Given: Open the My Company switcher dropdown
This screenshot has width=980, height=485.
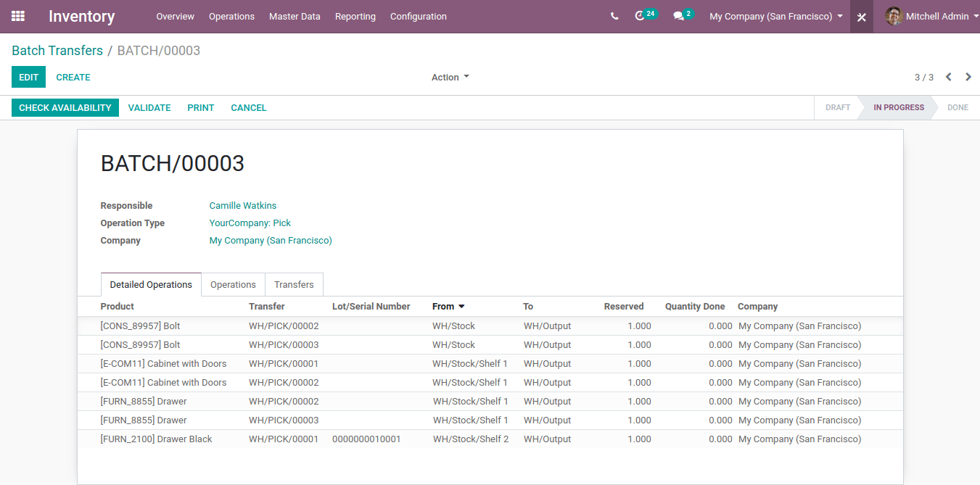Looking at the screenshot, I should pyautogui.click(x=774, y=15).
